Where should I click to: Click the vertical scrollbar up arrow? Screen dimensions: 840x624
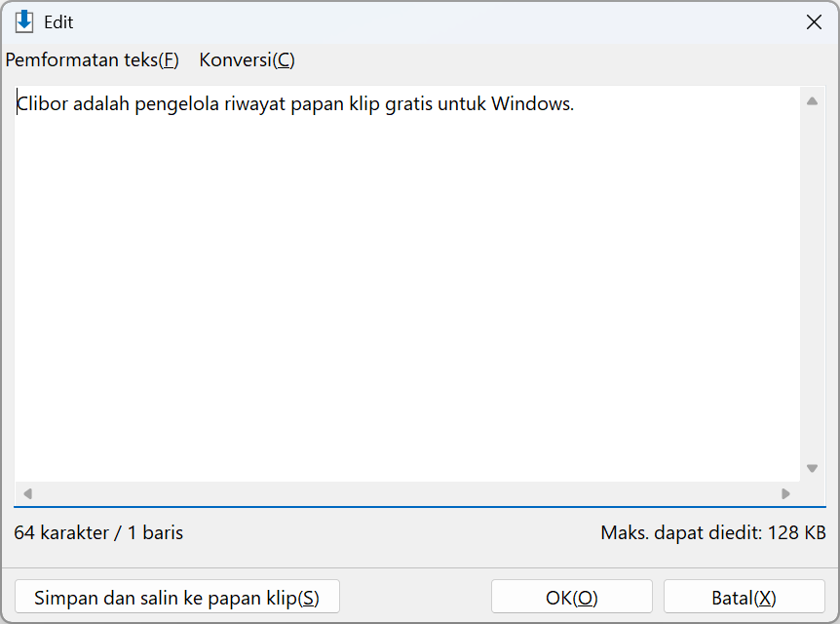pos(812,101)
